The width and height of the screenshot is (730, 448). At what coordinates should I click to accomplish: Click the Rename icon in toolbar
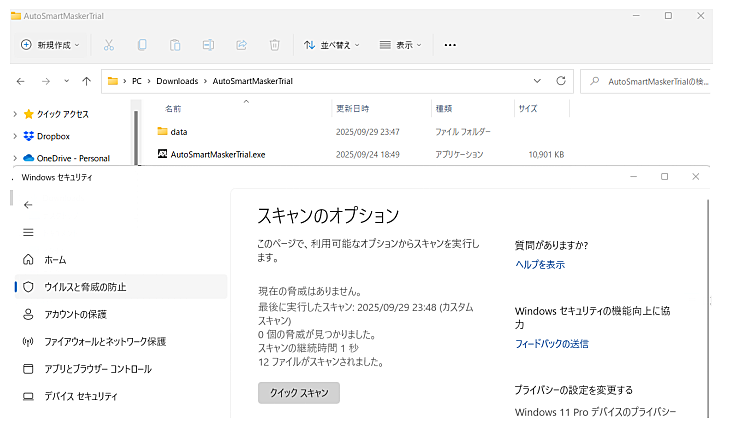[208, 45]
